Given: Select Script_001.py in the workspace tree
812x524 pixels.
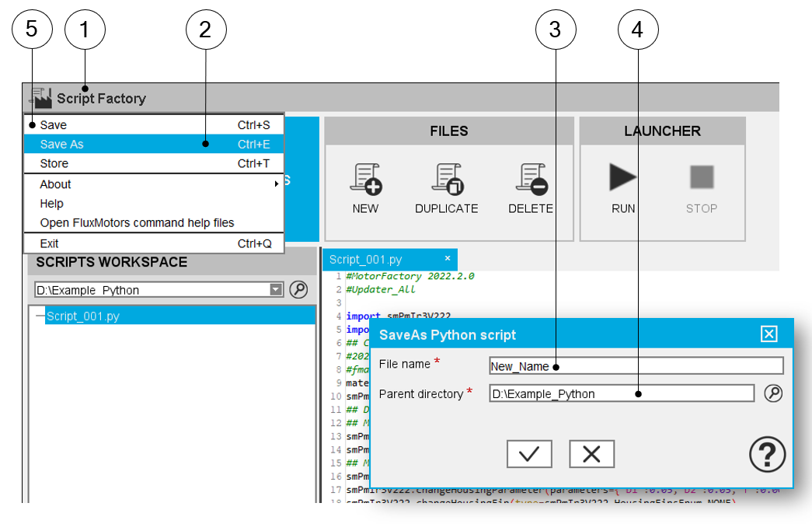Looking at the screenshot, I should 83,316.
